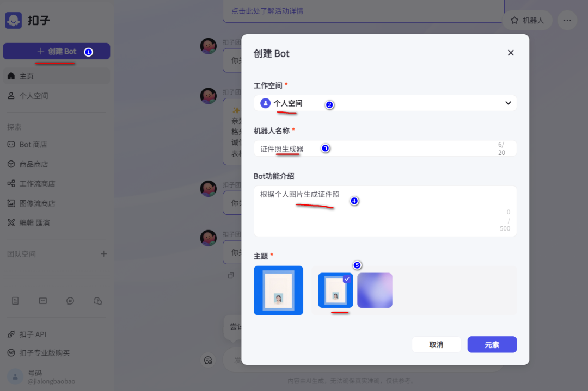588x391 pixels.
Task: Click the copy icon below chat messages
Action: click(231, 276)
